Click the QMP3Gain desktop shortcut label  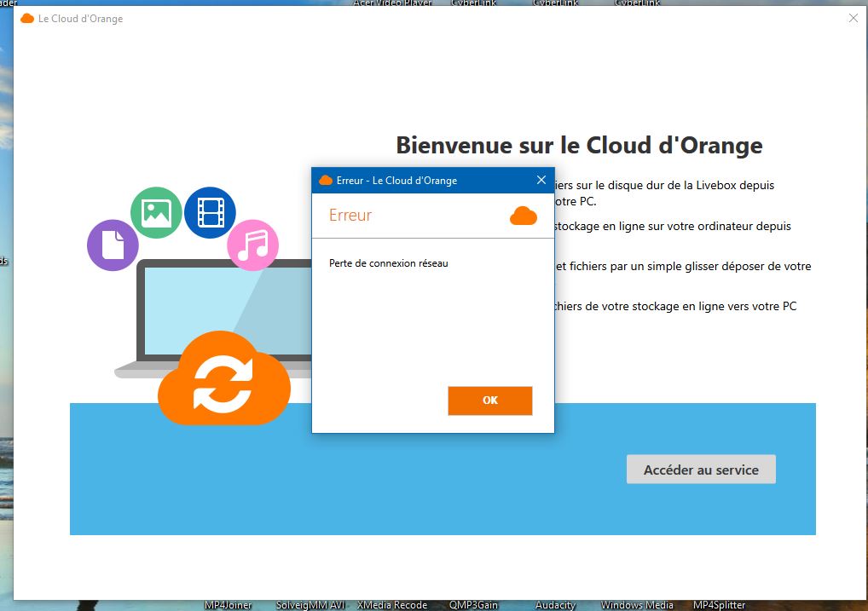[x=473, y=605]
